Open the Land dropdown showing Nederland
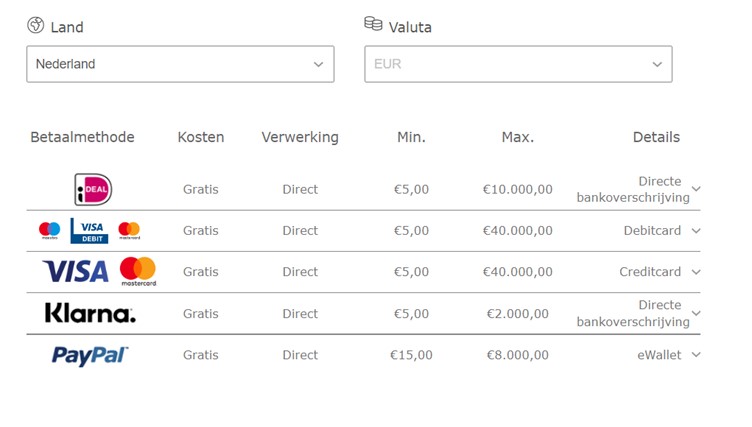Screen dimensions: 752x427 point(180,64)
